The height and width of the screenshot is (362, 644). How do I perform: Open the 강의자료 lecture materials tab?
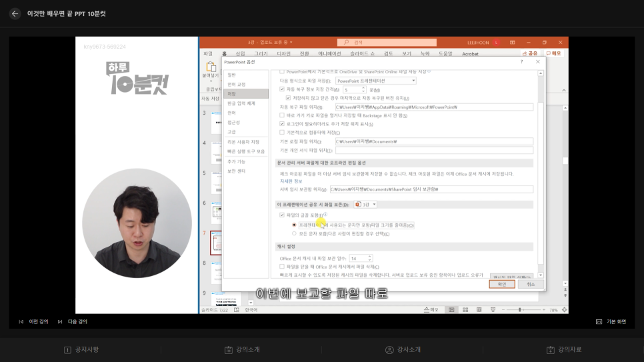click(x=564, y=350)
